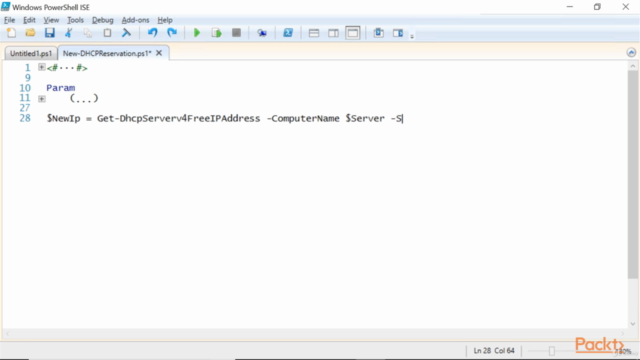
Task: Open the File menu
Action: tap(9, 20)
